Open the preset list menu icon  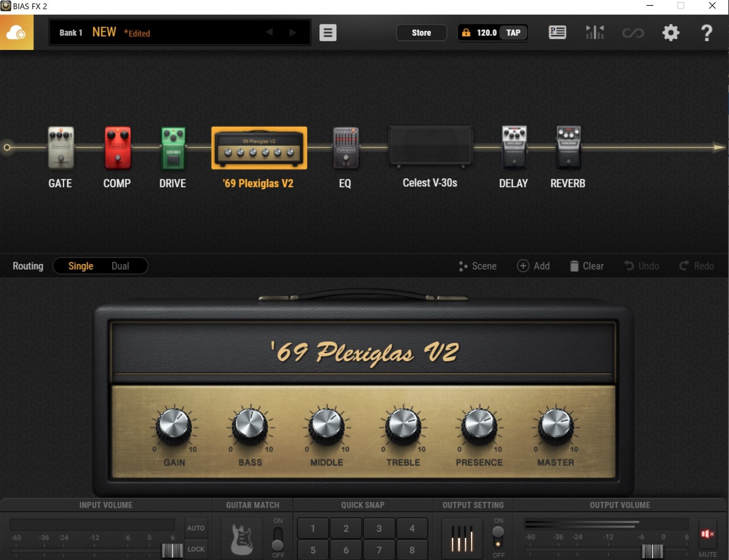tap(328, 33)
